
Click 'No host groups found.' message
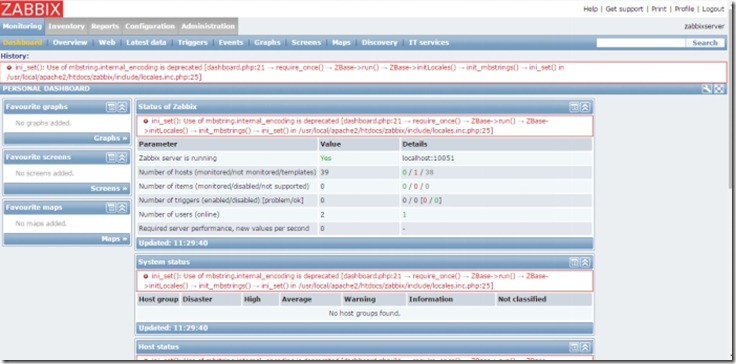point(364,313)
